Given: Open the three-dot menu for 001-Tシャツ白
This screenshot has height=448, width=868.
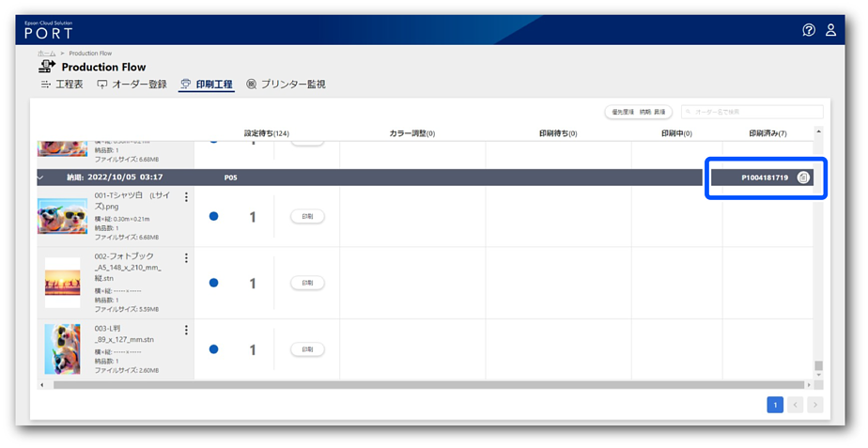Looking at the screenshot, I should 186,197.
